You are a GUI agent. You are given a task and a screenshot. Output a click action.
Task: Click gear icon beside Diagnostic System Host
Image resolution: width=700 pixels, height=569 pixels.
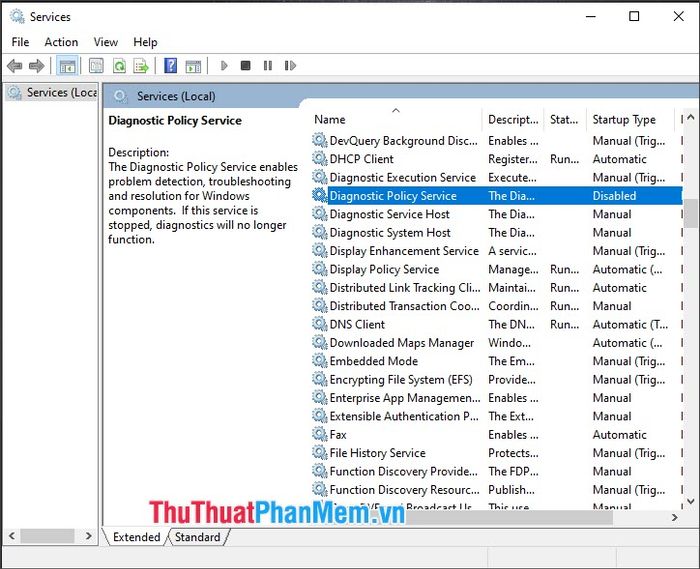pos(320,232)
